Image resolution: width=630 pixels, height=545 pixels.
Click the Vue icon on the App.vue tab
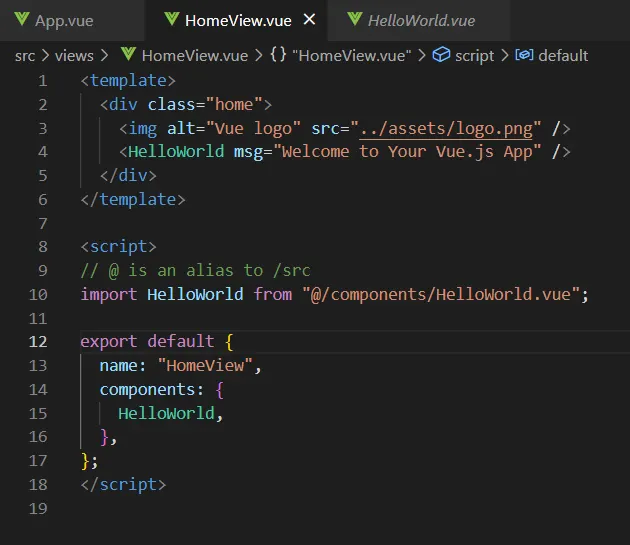[20, 20]
